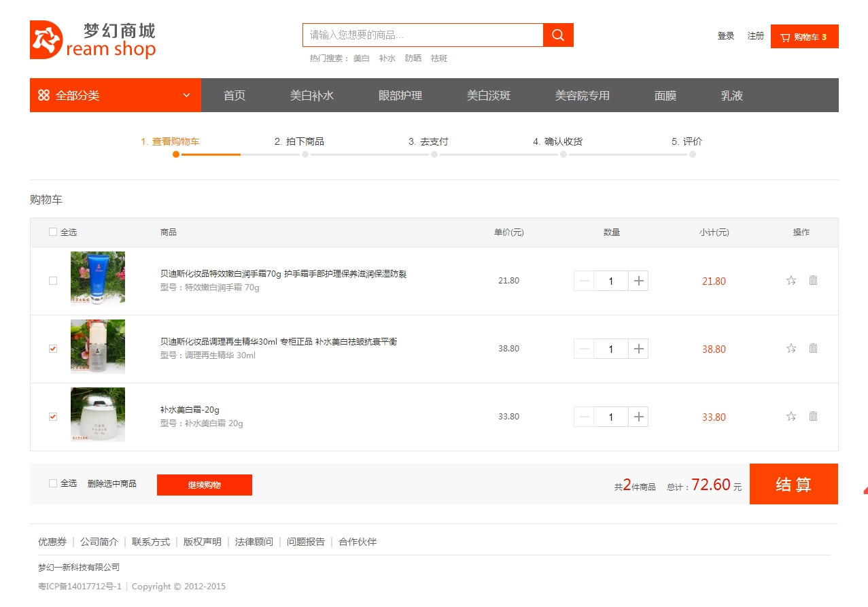Go to the 面膜 navigation tab
868x607 pixels.
pos(665,95)
